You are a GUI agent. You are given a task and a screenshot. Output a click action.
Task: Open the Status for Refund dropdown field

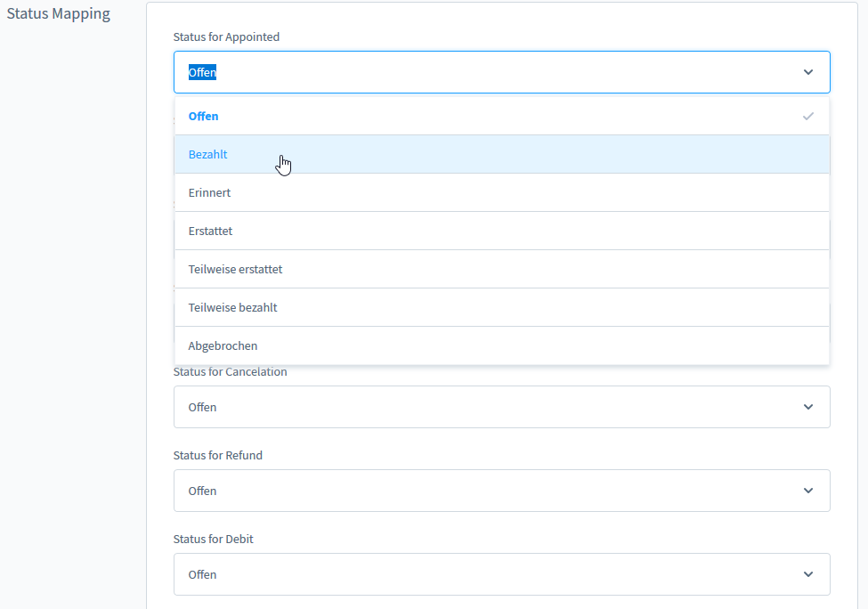point(501,491)
